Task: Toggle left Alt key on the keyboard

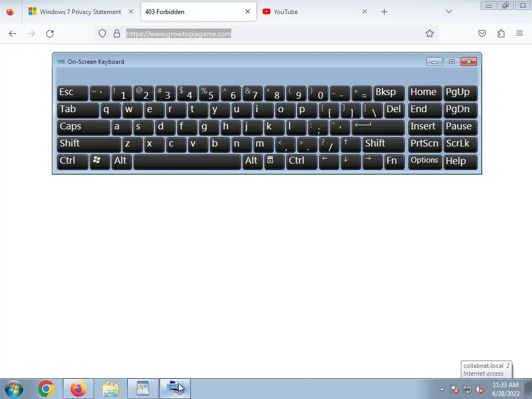Action: pos(122,162)
